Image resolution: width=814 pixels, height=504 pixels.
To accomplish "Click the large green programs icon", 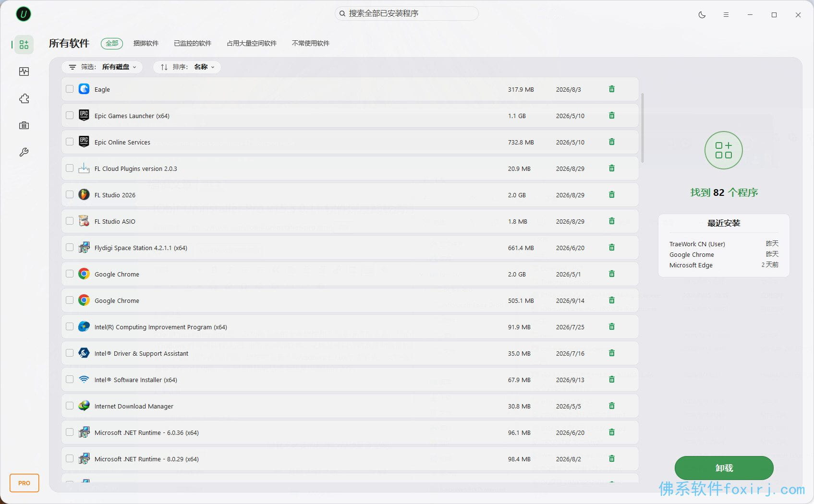I will click(x=724, y=150).
